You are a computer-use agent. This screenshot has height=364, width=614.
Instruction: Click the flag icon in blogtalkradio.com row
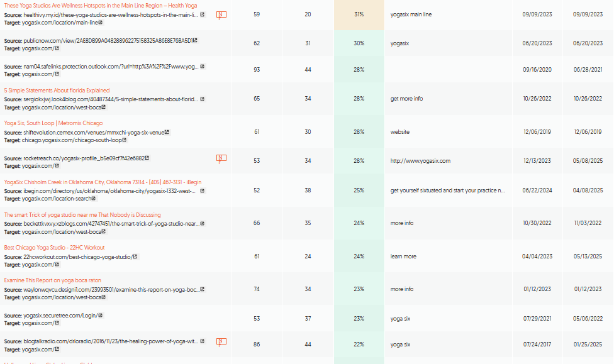pos(221,342)
